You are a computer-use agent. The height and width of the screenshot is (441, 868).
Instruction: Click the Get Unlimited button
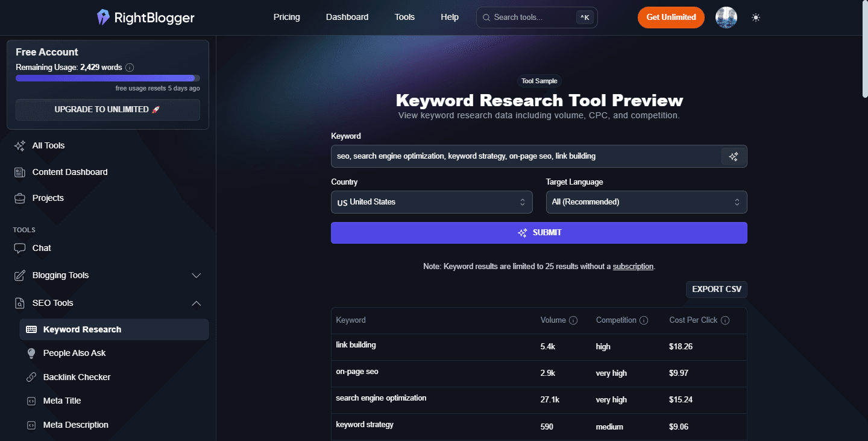671,17
